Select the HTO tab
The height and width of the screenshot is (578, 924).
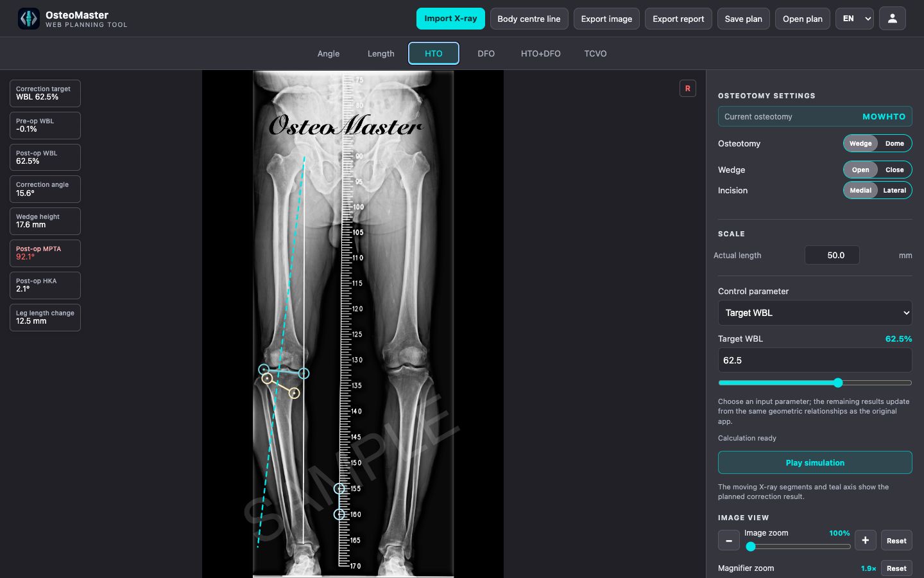[434, 54]
